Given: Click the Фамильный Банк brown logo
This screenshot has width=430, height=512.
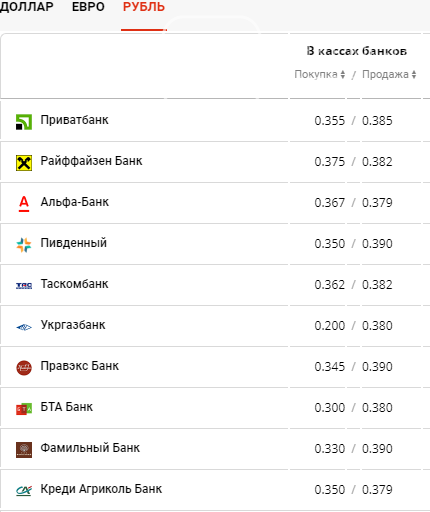Looking at the screenshot, I should point(24,450).
